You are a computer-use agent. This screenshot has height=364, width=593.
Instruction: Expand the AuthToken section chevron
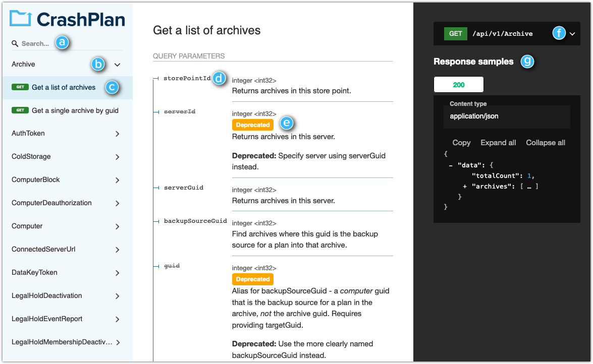[117, 134]
